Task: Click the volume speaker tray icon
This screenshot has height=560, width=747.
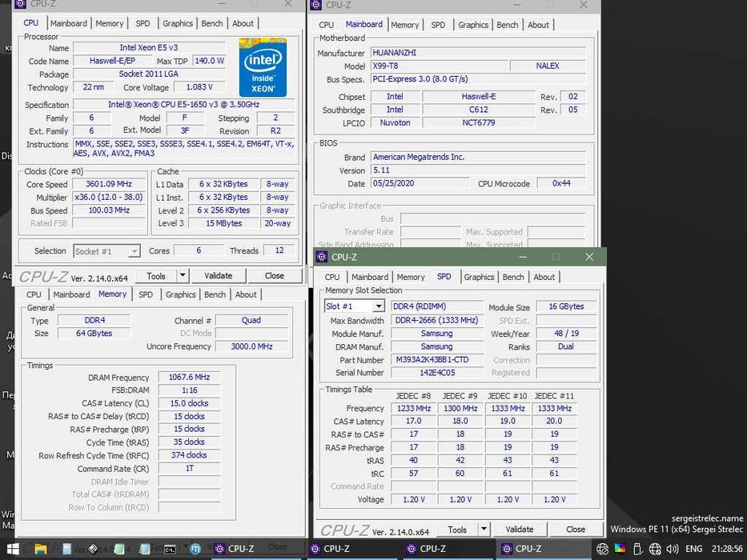Action: pyautogui.click(x=673, y=549)
